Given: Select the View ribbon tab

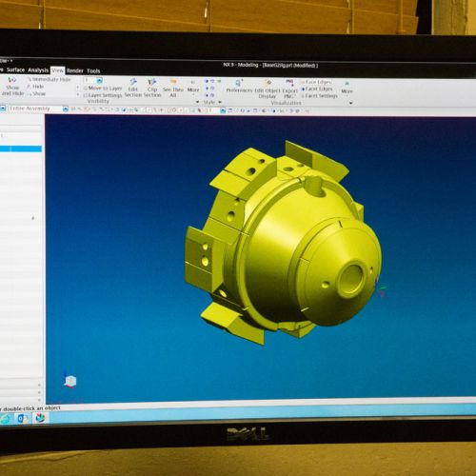Looking at the screenshot, I should click(x=57, y=70).
